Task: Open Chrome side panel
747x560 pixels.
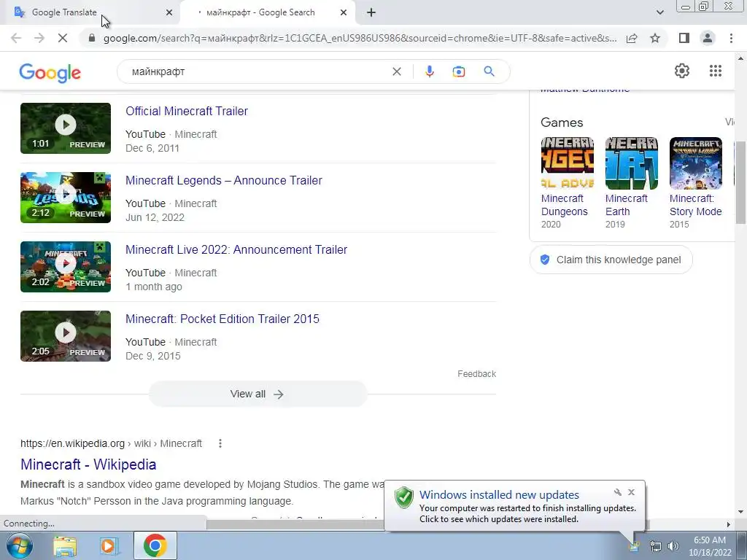Action: click(x=684, y=38)
